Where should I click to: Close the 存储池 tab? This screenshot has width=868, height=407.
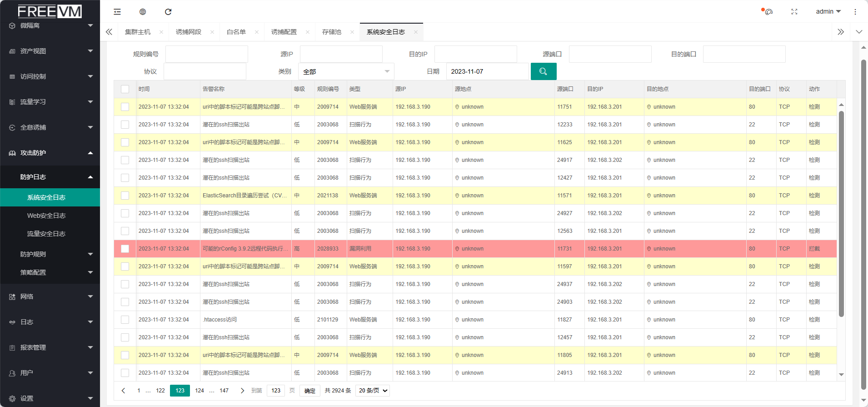[352, 32]
